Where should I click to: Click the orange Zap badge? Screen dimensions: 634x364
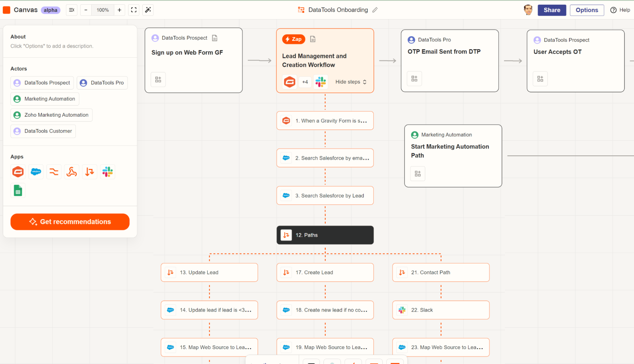[x=294, y=39]
